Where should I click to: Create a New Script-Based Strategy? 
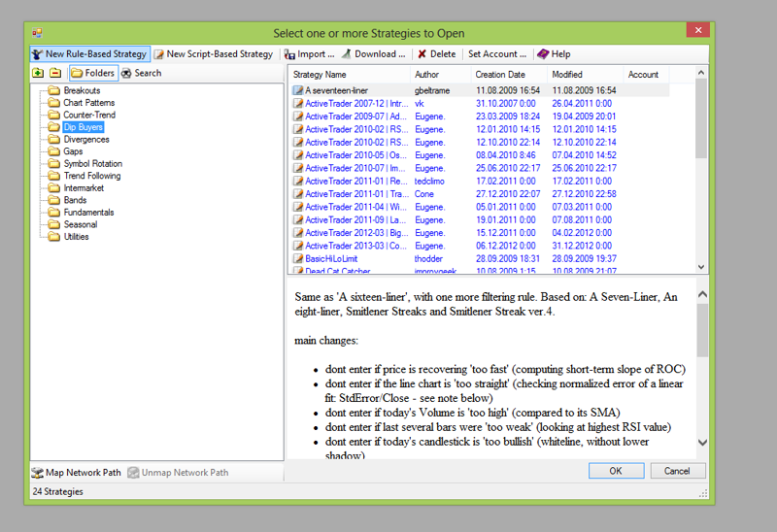(x=214, y=54)
